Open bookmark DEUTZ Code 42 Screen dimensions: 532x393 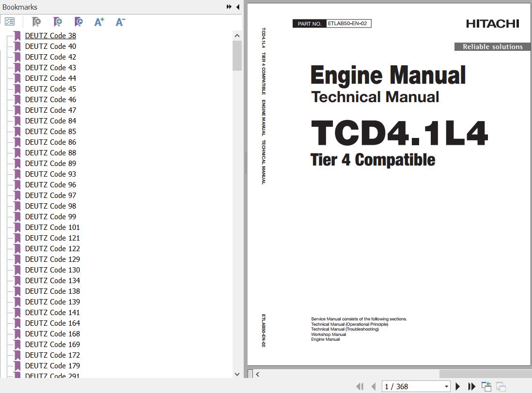(x=50, y=57)
